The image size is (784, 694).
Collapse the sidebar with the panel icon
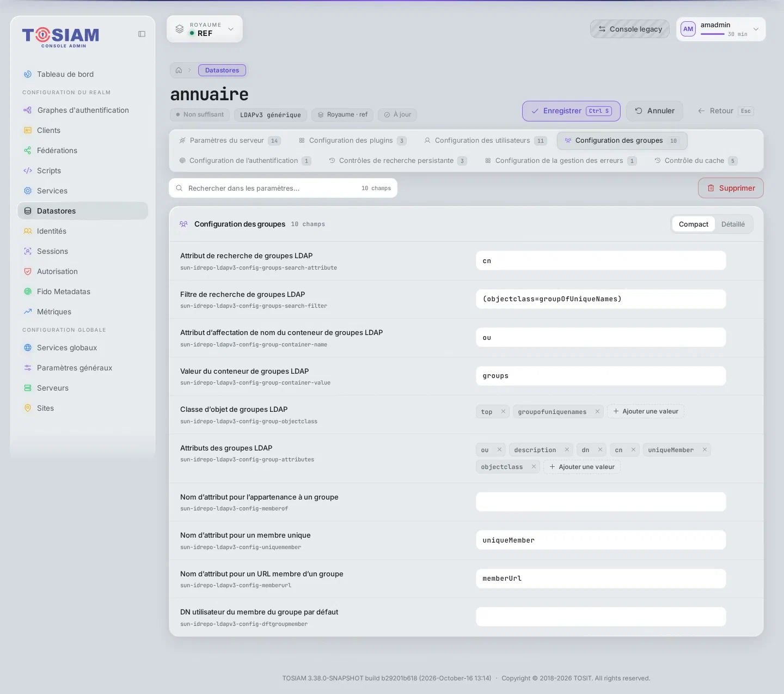142,34
